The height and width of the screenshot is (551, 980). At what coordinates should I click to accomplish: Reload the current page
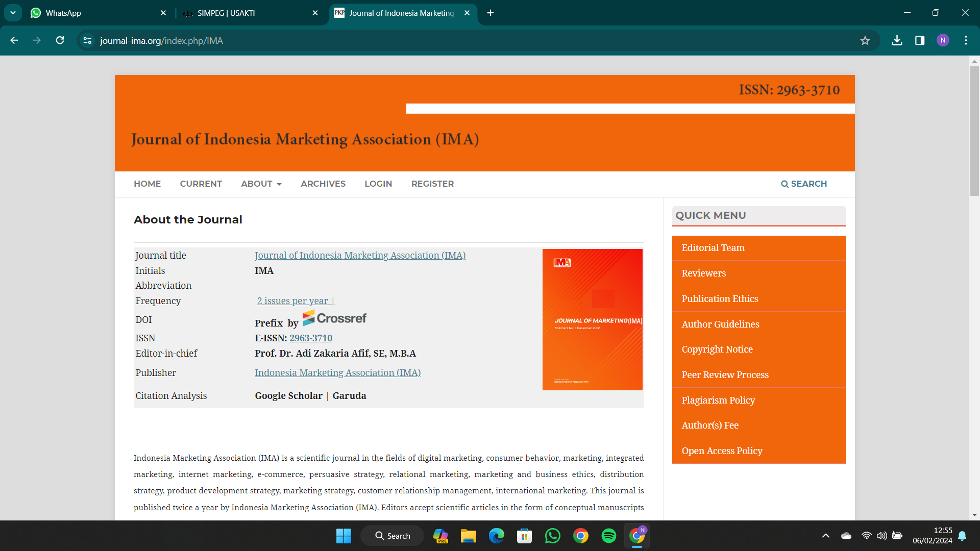(x=60, y=40)
